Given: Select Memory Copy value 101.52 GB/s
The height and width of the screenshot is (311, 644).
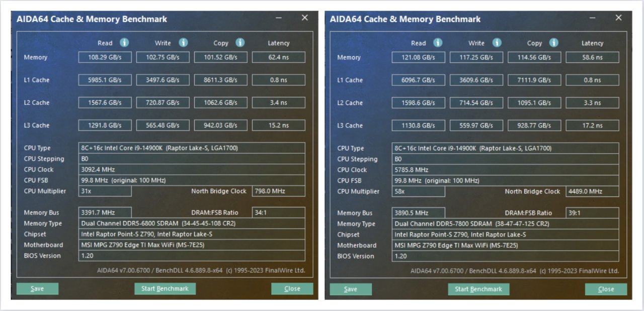Looking at the screenshot, I should click(x=220, y=57).
